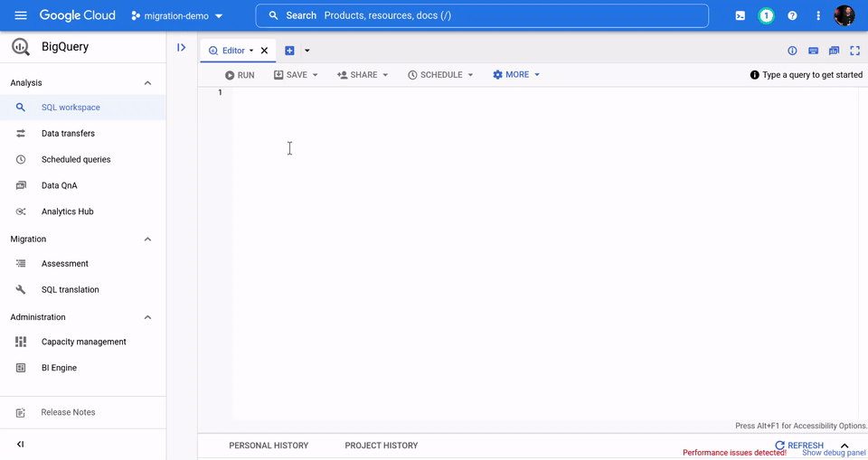Collapse the Analysis section
This screenshot has width=868, height=460.
pos(147,83)
